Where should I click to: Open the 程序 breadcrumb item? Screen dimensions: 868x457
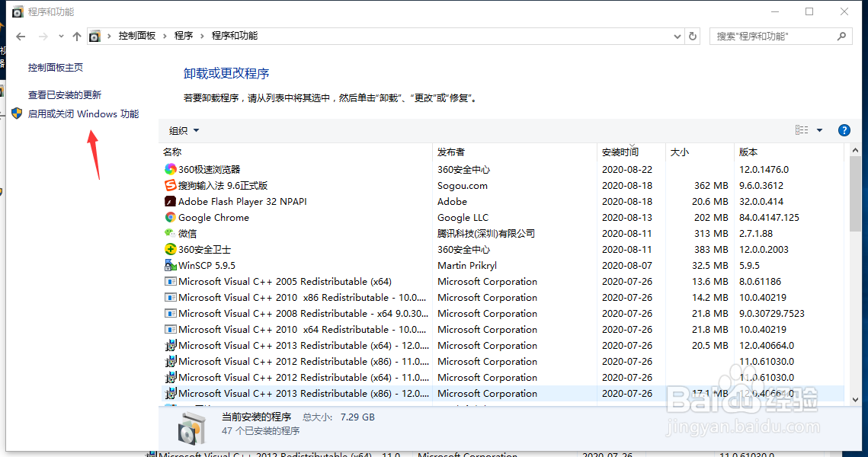183,36
